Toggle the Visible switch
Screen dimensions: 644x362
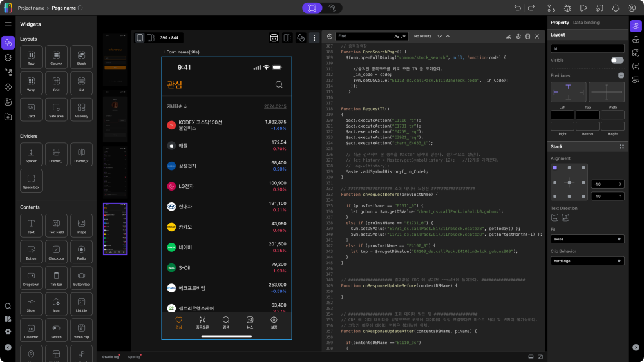(617, 60)
